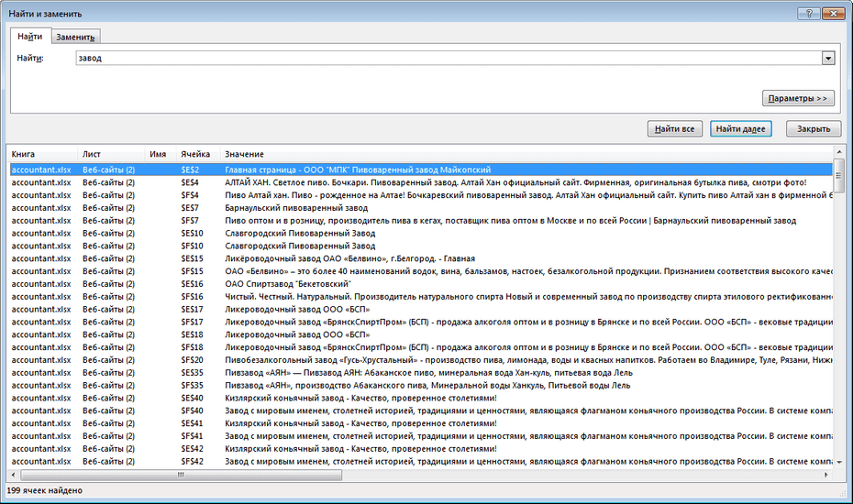This screenshot has width=853, height=504.
Task: Sort results by the Книга column header
Action: click(x=43, y=155)
